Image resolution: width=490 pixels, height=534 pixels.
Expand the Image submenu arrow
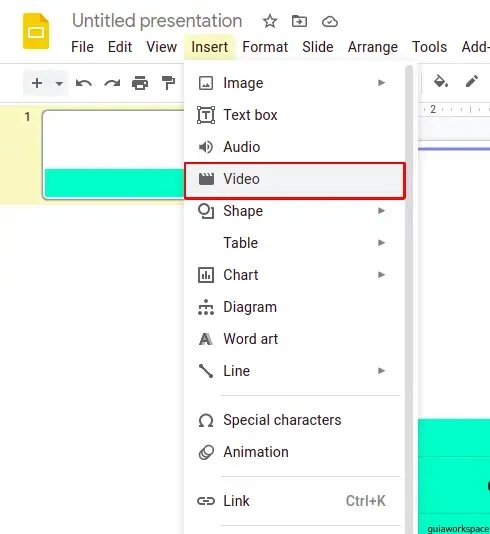pos(381,83)
